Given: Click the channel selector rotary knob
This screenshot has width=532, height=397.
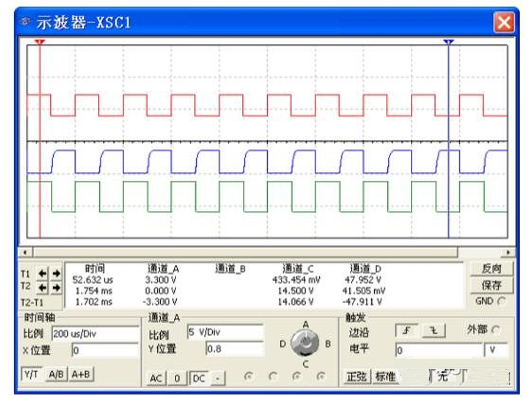Looking at the screenshot, I should pyautogui.click(x=306, y=343).
